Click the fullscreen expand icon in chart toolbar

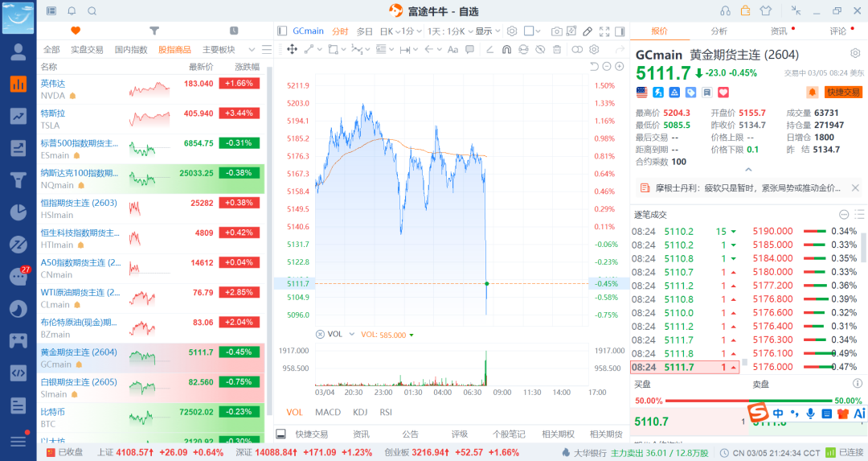[x=604, y=31]
